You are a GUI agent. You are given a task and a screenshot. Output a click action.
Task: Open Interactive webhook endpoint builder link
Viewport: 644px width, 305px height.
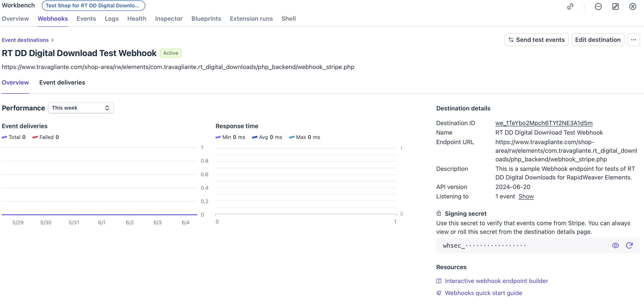click(496, 281)
